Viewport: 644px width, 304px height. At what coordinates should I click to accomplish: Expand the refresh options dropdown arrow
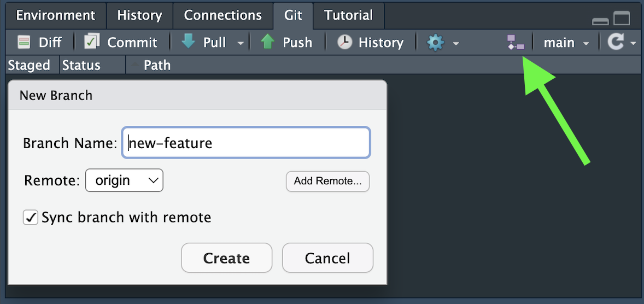click(633, 43)
